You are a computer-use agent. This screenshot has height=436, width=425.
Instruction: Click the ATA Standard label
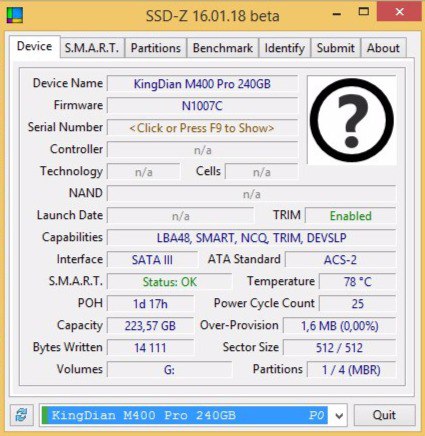coord(244,259)
